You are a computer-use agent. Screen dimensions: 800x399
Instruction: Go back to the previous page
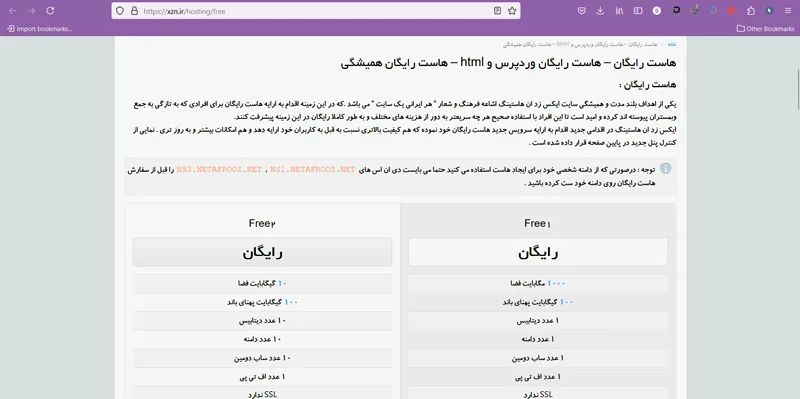click(13, 11)
